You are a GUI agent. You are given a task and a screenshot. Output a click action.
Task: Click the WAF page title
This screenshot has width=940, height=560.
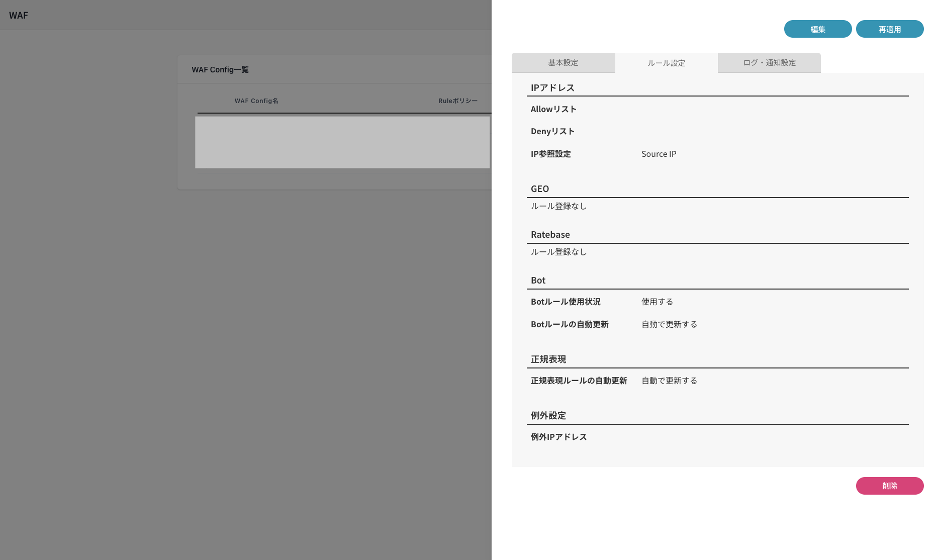tap(19, 15)
